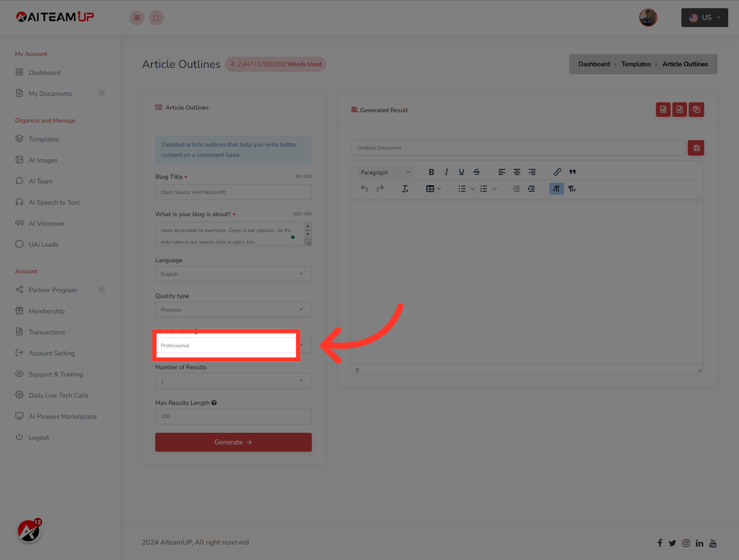Click the AITeamUP logo
739x560 pixels.
click(55, 17)
